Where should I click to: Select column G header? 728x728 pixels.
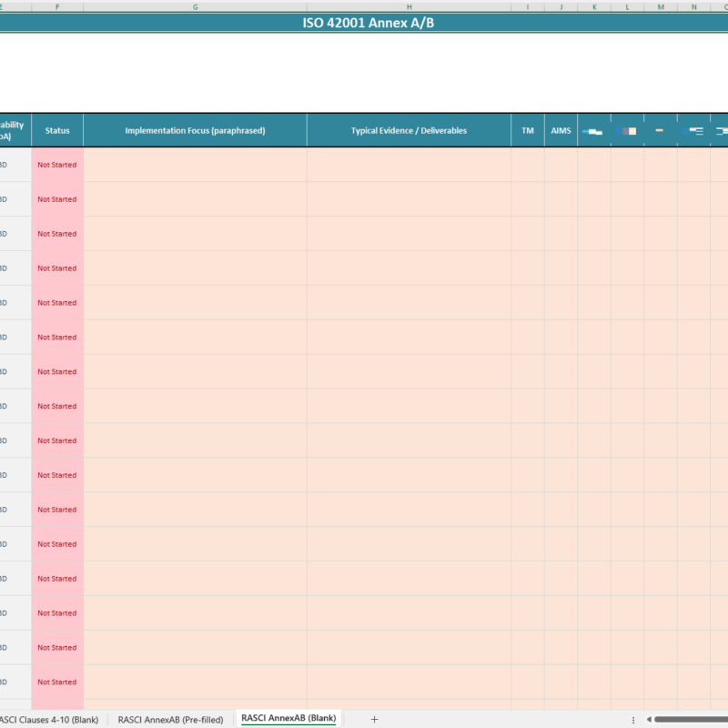coord(194,5)
